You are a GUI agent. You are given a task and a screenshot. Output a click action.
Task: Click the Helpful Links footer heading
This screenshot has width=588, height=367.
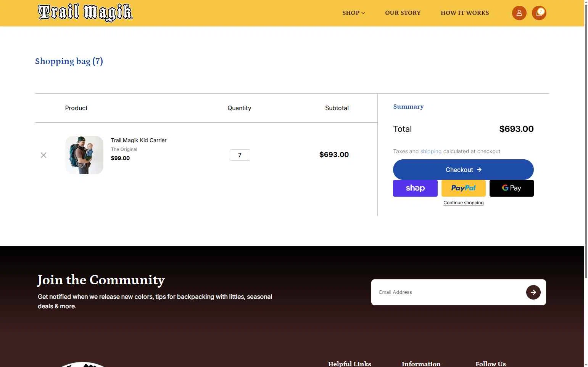pos(350,364)
